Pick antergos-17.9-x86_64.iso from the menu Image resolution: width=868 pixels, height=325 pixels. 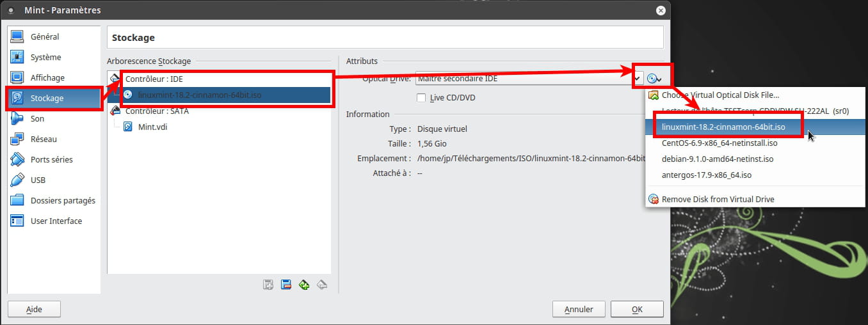point(755,175)
